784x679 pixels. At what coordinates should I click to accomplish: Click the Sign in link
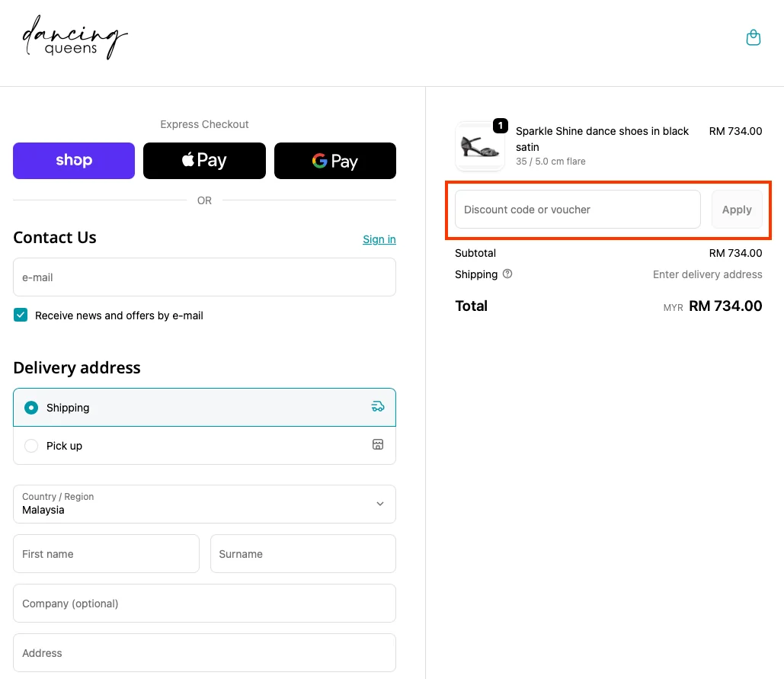coord(379,239)
